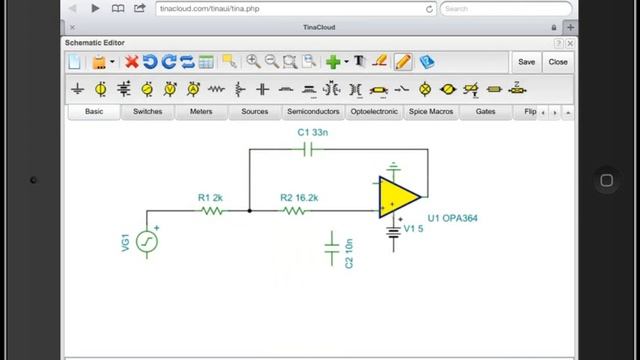This screenshot has width=640, height=360.
Task: Pick the ideal transformer component
Action: click(355, 89)
